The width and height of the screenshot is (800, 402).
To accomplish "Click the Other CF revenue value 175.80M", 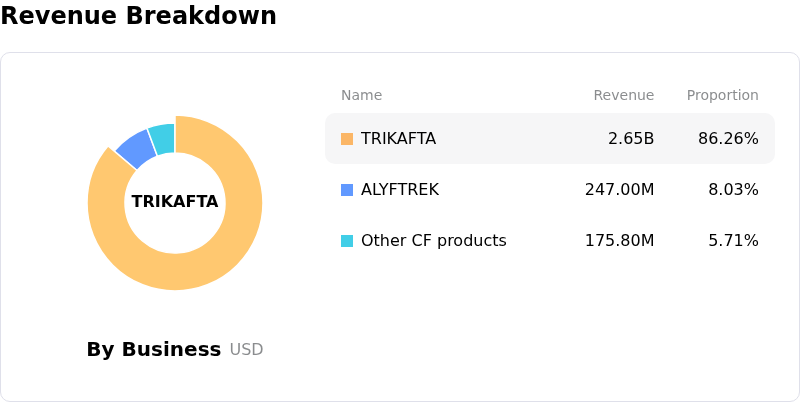I will pyautogui.click(x=619, y=241).
